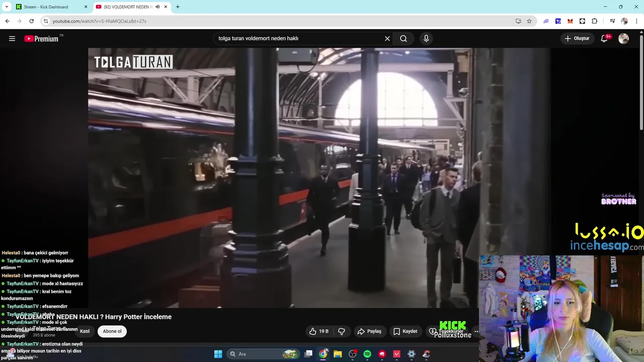Like the video with 19 B likes
644x362 pixels.
(318, 331)
